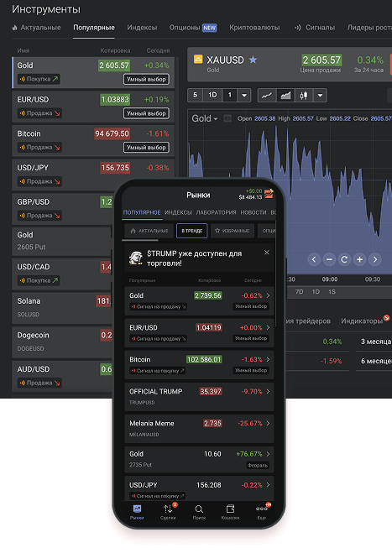Zoom in chart with plus control
This screenshot has width=392, height=553.
[359, 259]
